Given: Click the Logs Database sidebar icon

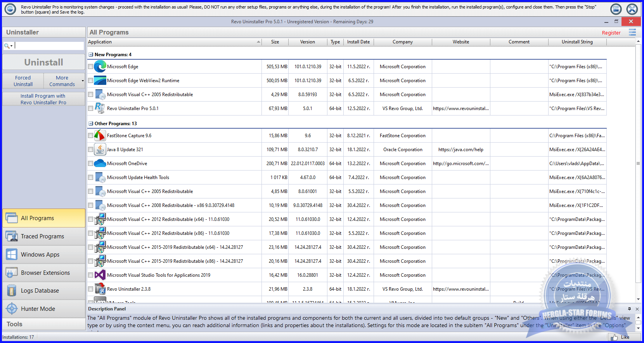Looking at the screenshot, I should pos(12,291).
